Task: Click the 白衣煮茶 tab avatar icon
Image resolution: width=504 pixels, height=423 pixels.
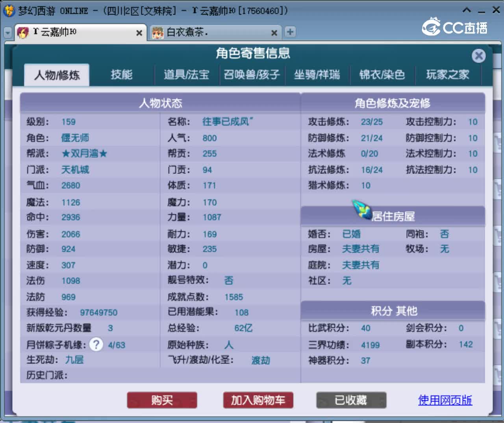Action: (157, 32)
